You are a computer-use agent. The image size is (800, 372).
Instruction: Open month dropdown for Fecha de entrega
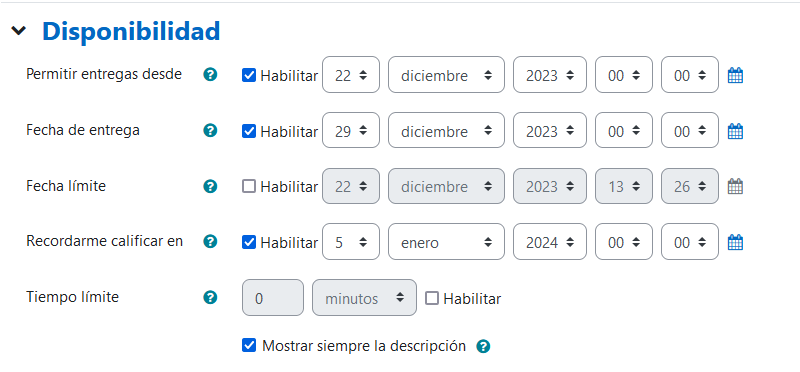pyautogui.click(x=446, y=131)
